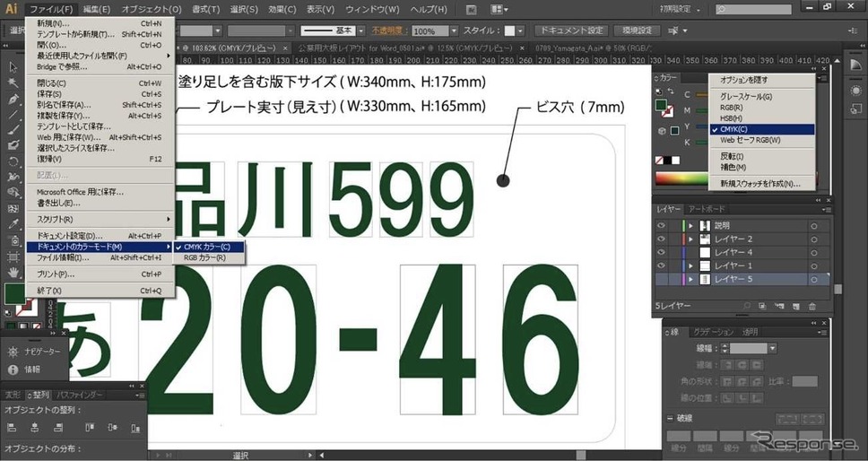This screenshot has height=461, width=868.
Task: Select the Pen tool in the toolbox
Action: click(x=13, y=100)
